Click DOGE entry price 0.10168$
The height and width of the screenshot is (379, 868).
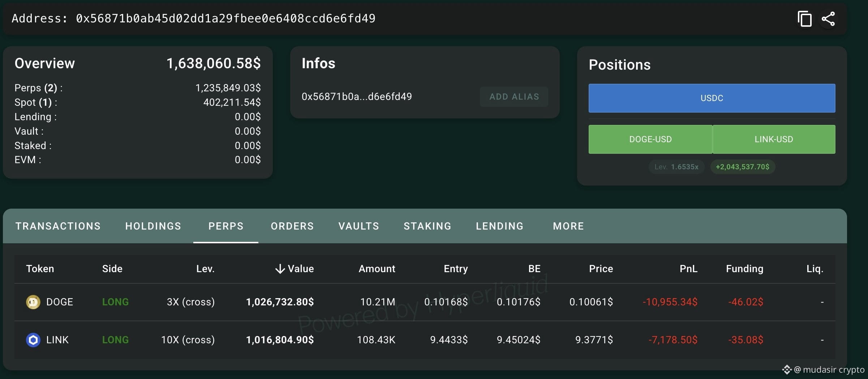pos(446,302)
